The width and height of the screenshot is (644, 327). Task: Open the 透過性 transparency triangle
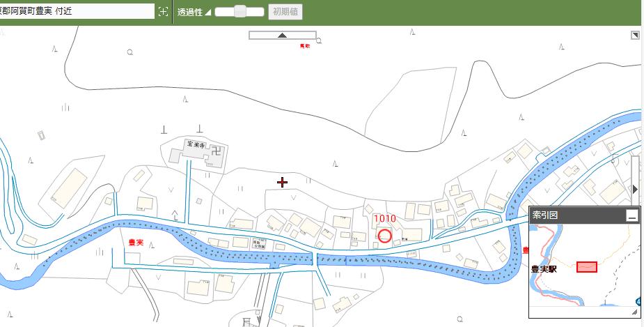(x=207, y=13)
